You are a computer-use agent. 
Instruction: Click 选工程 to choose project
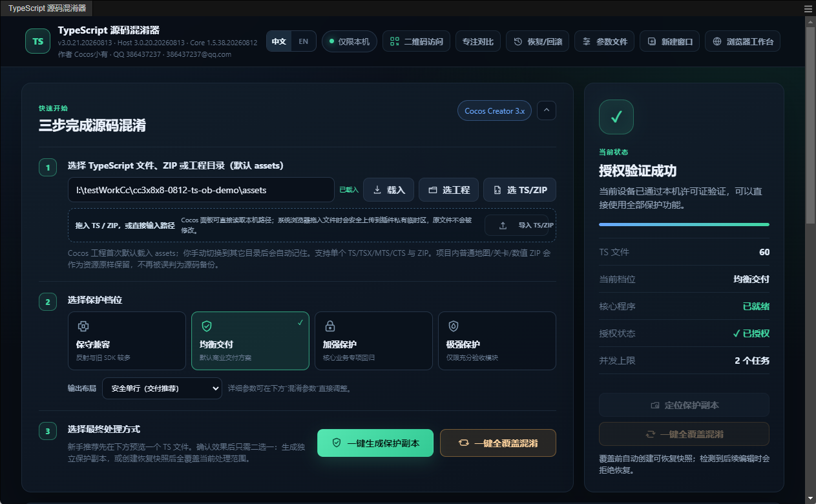pos(448,190)
